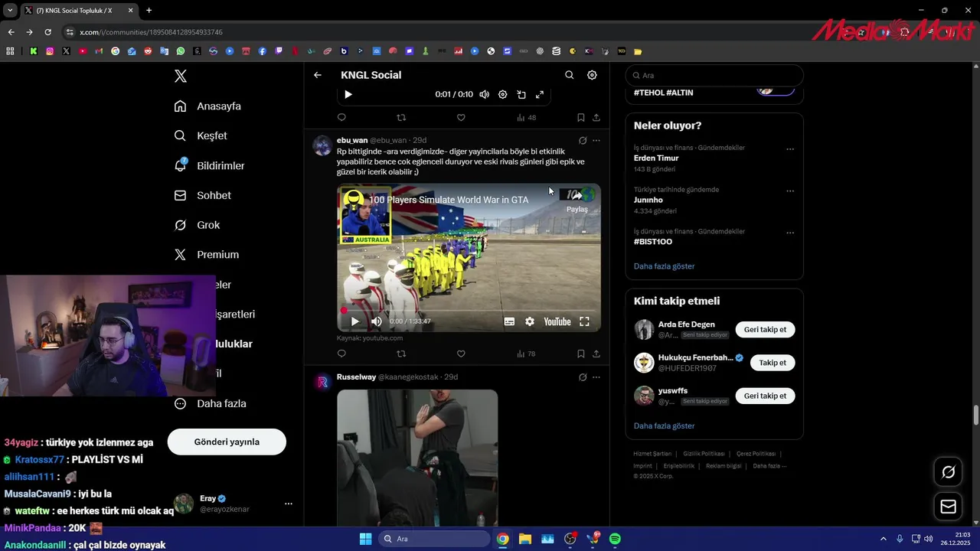Repost ebu_wan's post
Viewport: 980px width, 551px height.
coord(401,354)
